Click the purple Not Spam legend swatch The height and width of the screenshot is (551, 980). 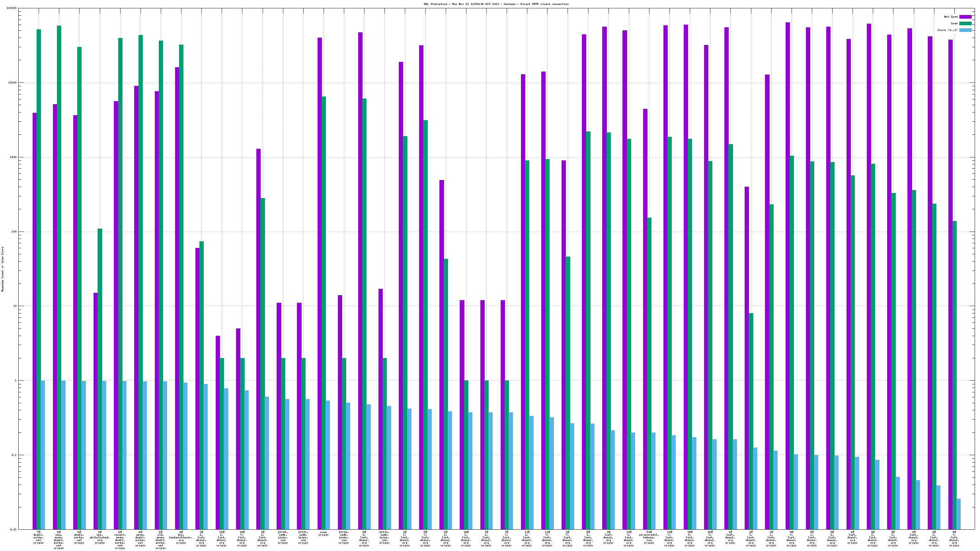coord(965,17)
